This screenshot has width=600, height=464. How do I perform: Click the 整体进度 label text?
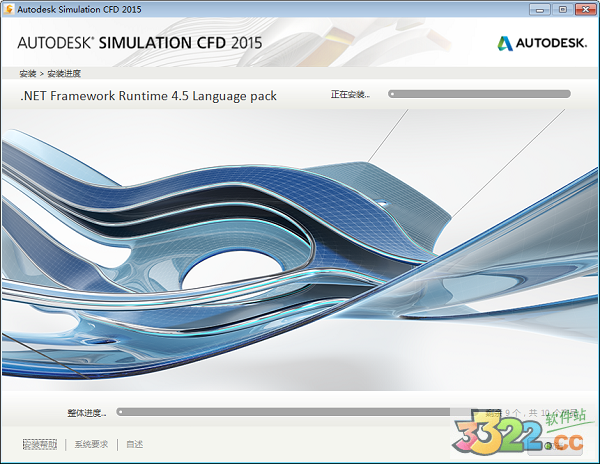[x=87, y=412]
